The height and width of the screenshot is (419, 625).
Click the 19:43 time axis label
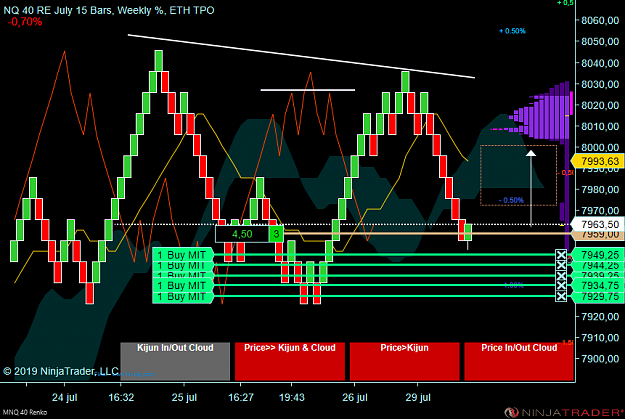point(292,397)
